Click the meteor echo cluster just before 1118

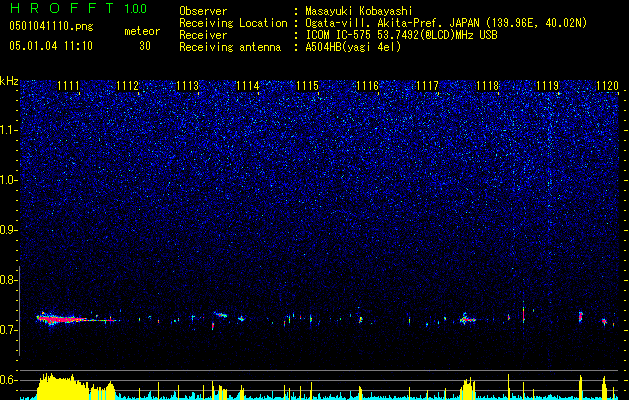coord(467,319)
